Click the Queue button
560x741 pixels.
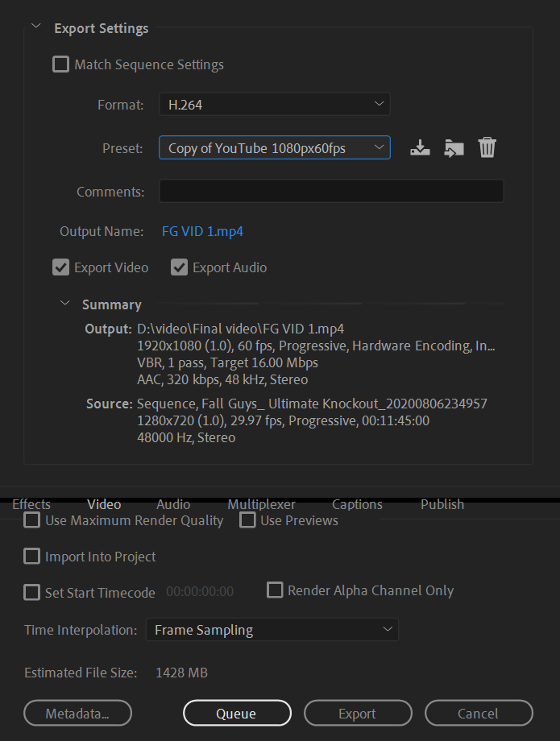click(237, 713)
